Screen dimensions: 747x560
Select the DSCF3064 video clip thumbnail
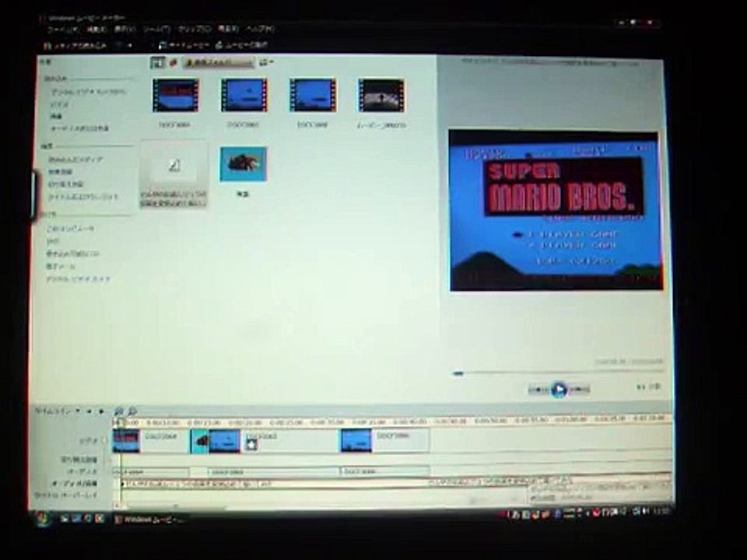(175, 96)
